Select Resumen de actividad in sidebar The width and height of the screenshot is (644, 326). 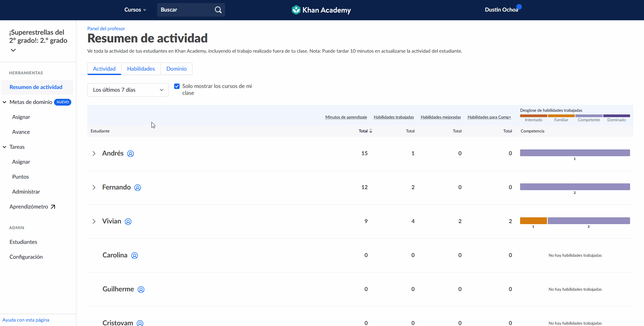click(37, 87)
